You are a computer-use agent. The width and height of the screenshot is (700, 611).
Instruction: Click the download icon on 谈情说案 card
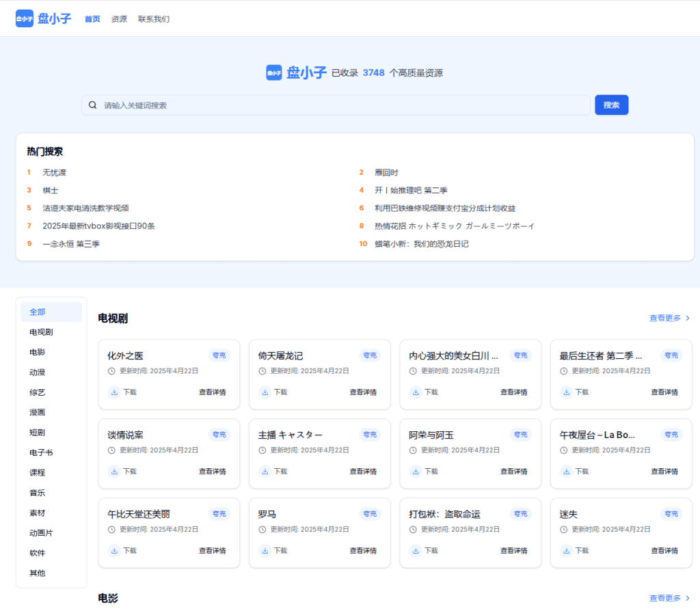[x=114, y=472]
